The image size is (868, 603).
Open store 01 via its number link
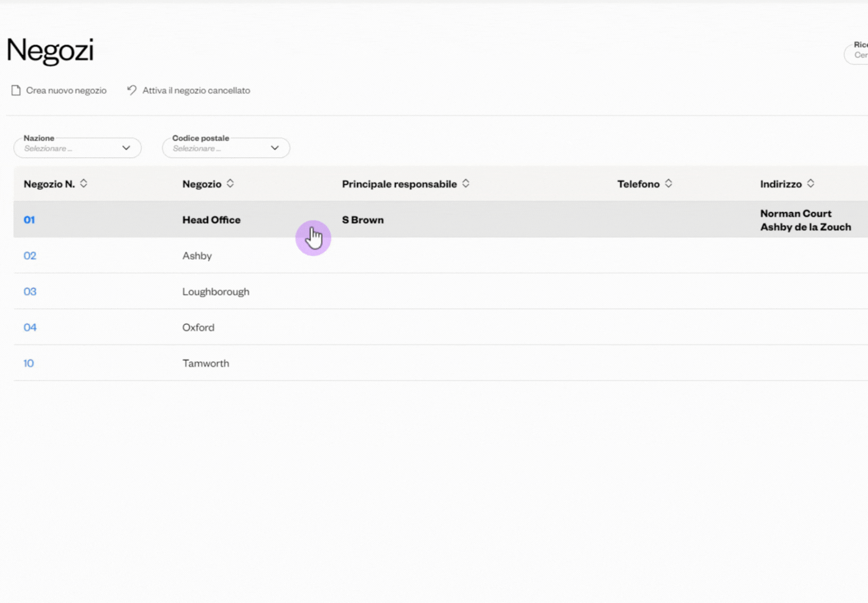tap(29, 219)
